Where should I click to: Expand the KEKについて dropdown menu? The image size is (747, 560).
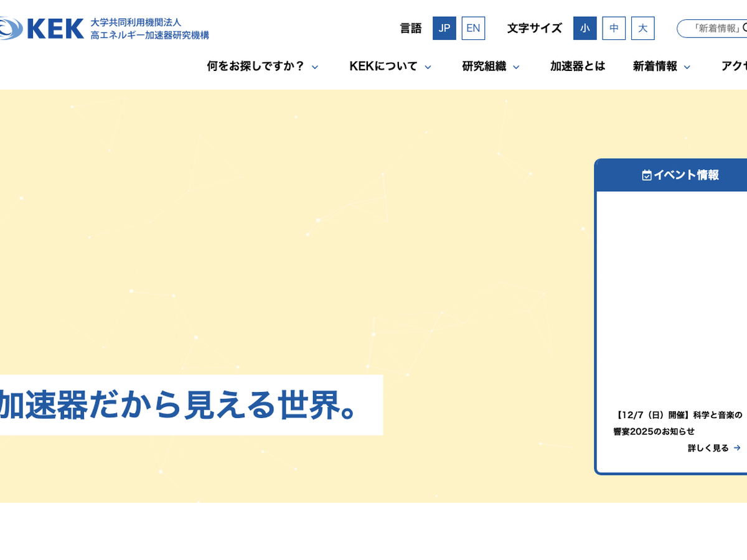390,67
